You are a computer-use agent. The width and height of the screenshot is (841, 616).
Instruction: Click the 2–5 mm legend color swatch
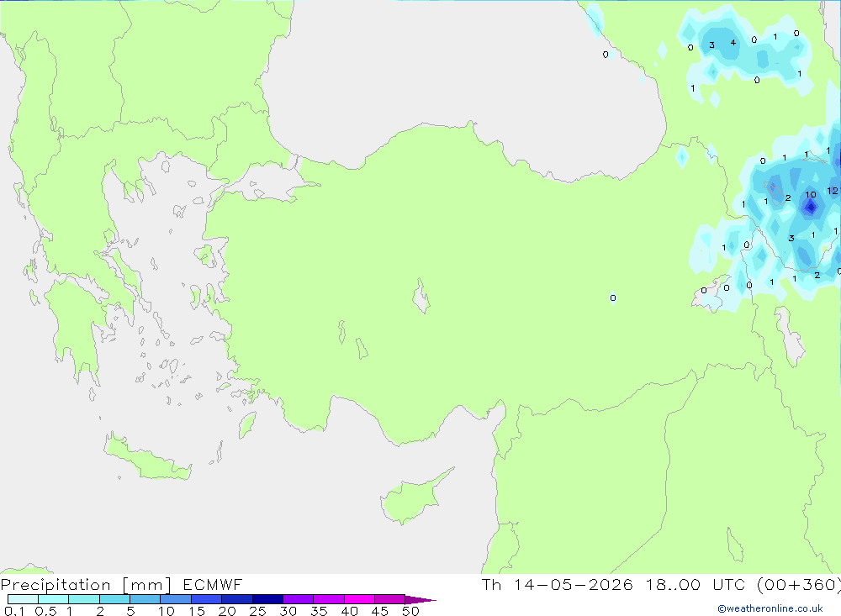point(114,599)
